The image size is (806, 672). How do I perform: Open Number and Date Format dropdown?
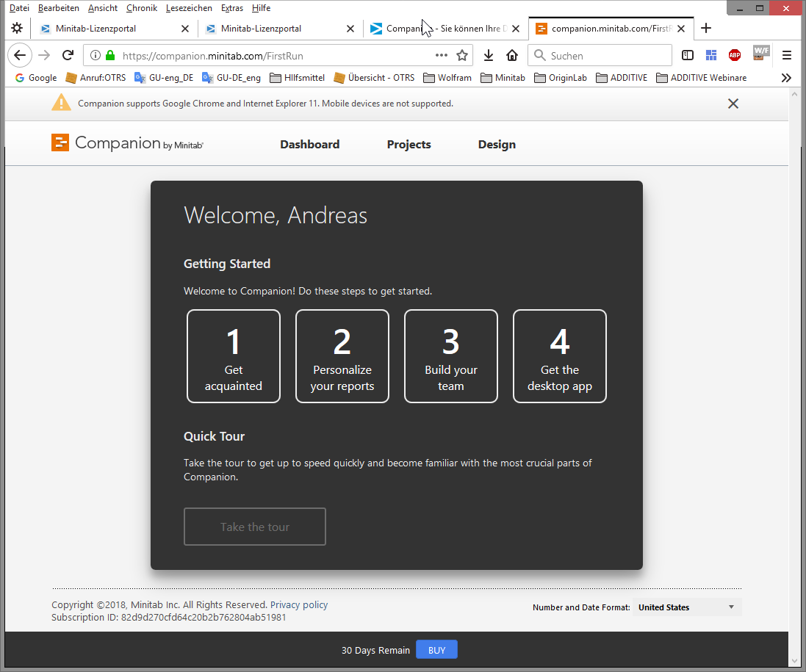[x=687, y=607]
